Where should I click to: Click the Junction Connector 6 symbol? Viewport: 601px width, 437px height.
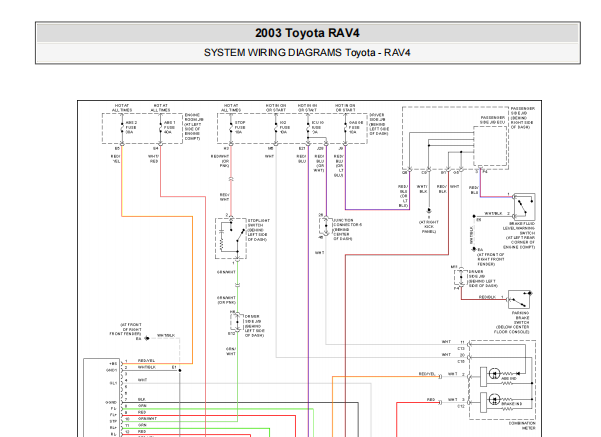(325, 227)
